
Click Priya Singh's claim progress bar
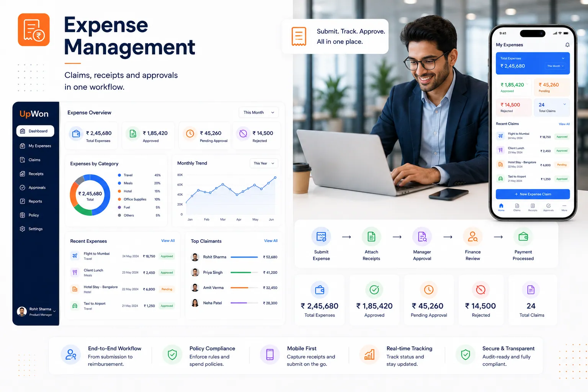click(x=244, y=272)
